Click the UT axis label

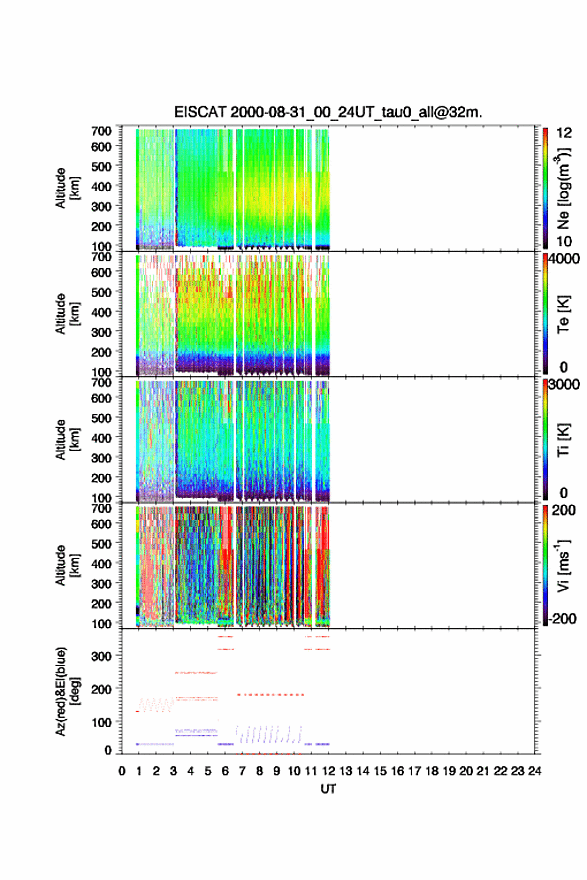click(x=328, y=789)
